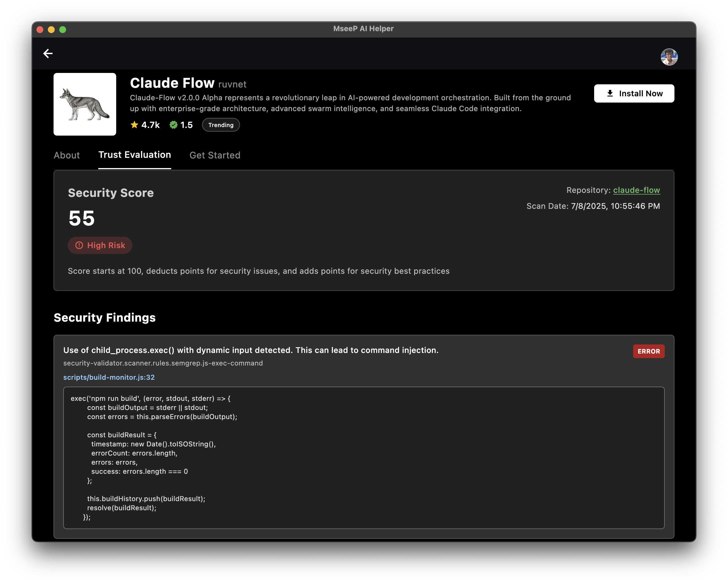The height and width of the screenshot is (584, 728).
Task: Open scripts/build-monitor.js:32 file link
Action: tap(109, 377)
